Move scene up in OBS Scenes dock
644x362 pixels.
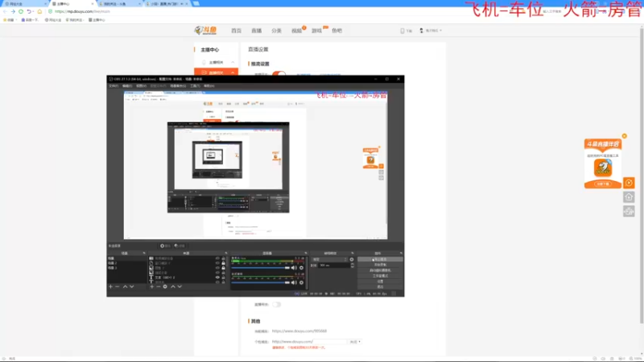pos(125,286)
